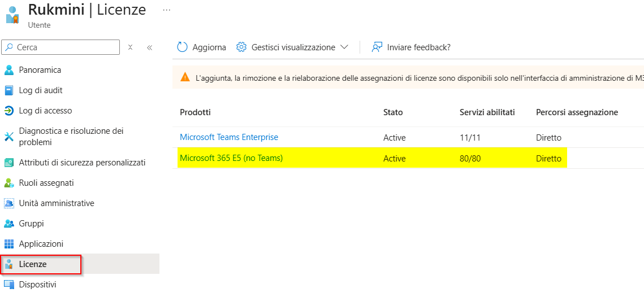Click the Log di accesso arrow icon

pos(9,110)
